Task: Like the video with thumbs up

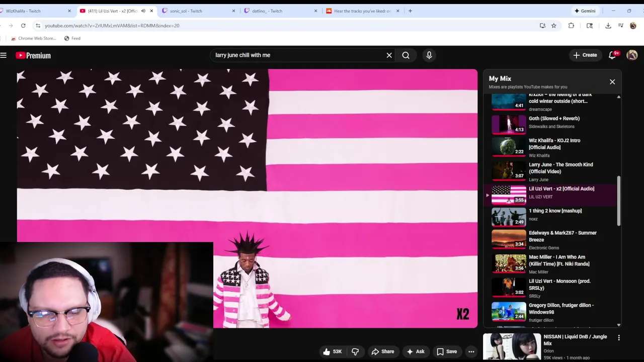Action: [333, 351]
